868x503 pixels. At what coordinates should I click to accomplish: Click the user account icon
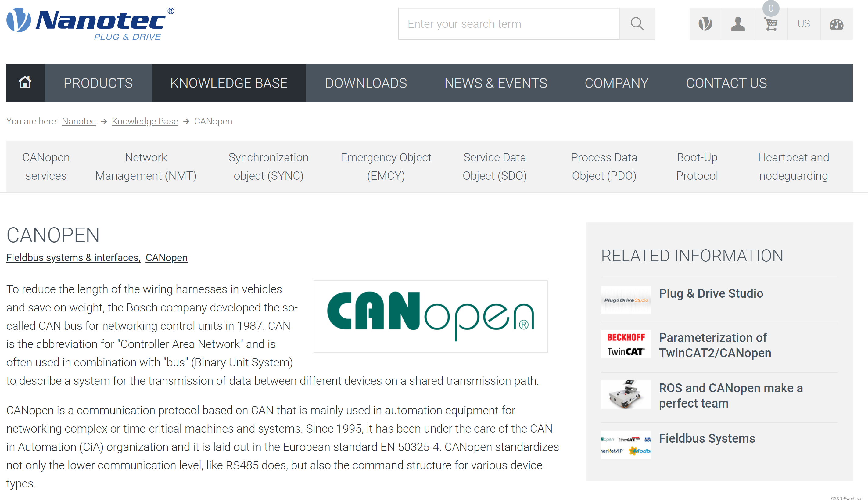(737, 24)
